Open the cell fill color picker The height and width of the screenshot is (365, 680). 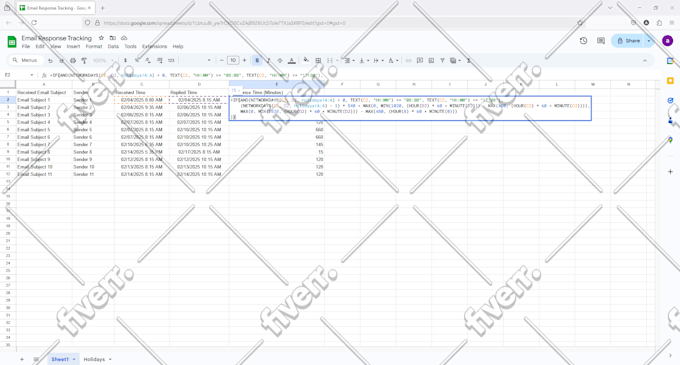click(306, 61)
